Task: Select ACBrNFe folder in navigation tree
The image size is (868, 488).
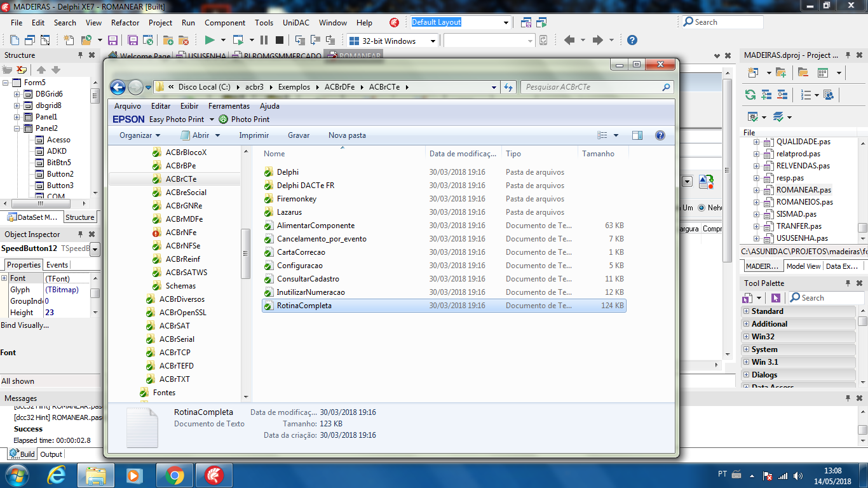Action: 180,233
